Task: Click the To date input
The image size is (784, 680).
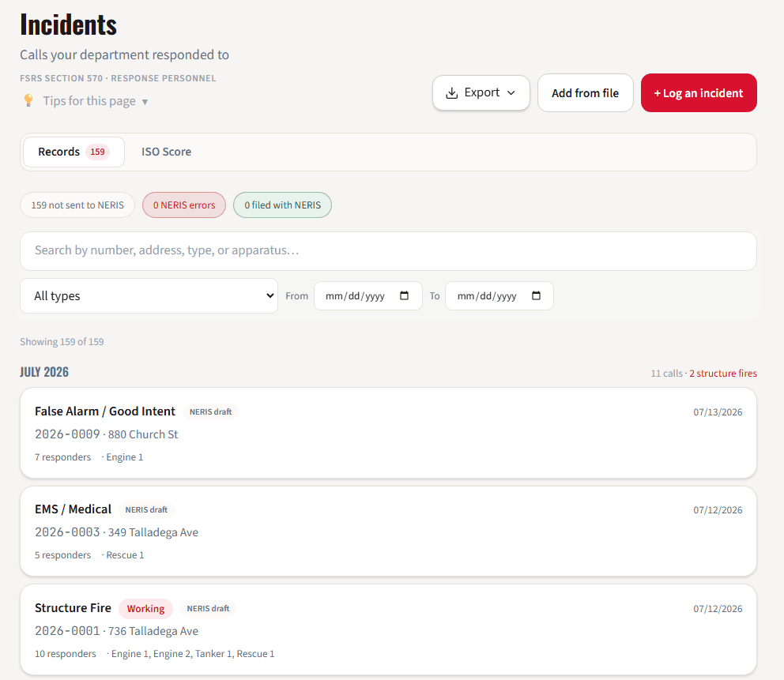Action: [499, 296]
